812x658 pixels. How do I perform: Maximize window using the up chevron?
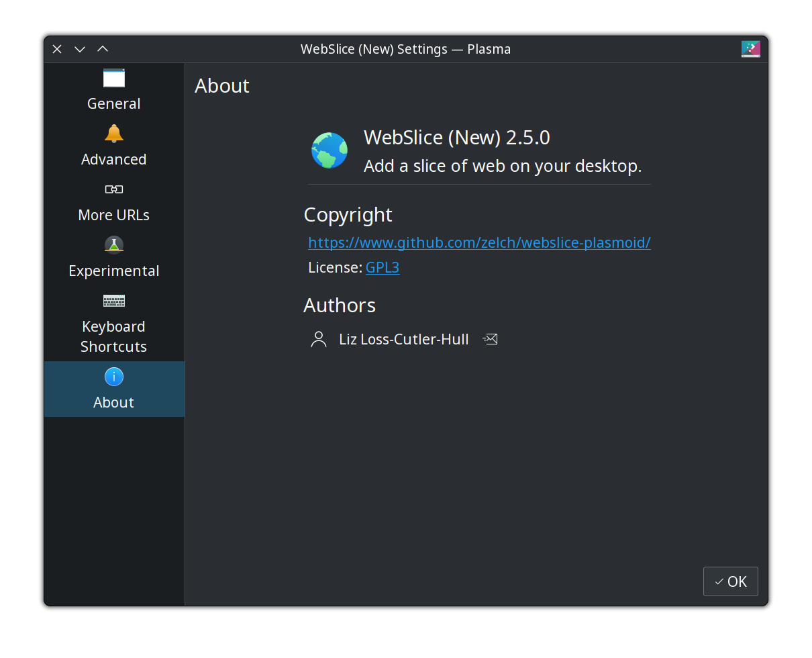pyautogui.click(x=103, y=49)
